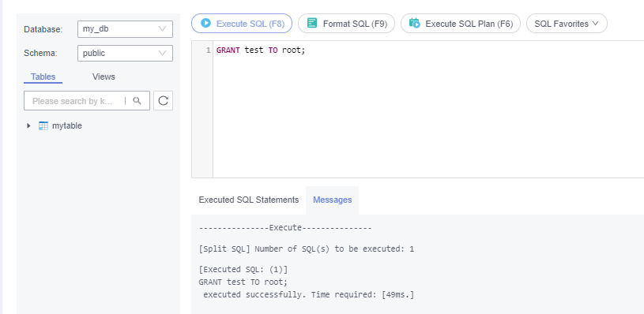Image resolution: width=644 pixels, height=314 pixels.
Task: Select the Tables tab
Action: (43, 77)
